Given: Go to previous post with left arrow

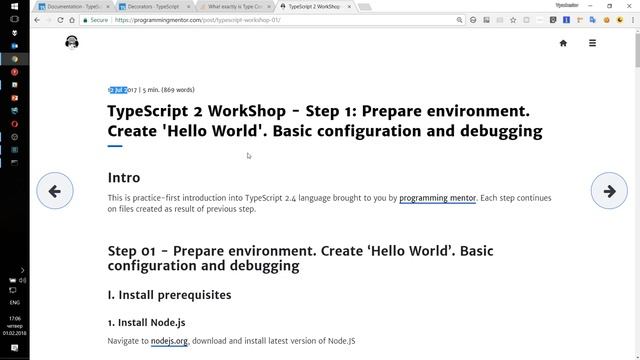Looking at the screenshot, I should 55,191.
